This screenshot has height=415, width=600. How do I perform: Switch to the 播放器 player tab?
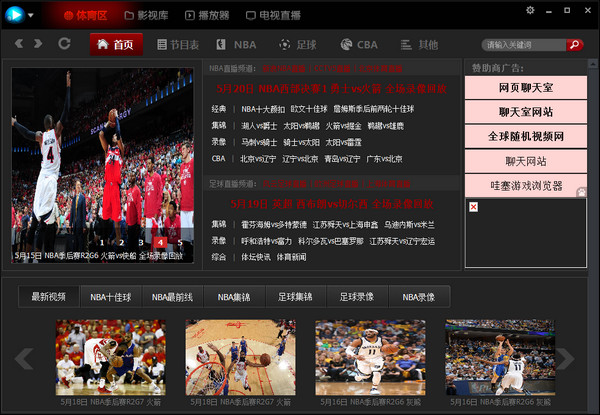[207, 15]
